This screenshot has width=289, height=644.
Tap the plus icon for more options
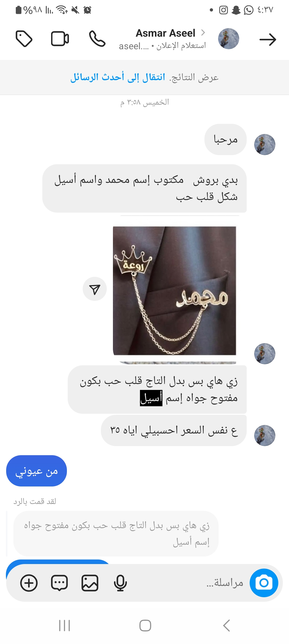pyautogui.click(x=29, y=583)
